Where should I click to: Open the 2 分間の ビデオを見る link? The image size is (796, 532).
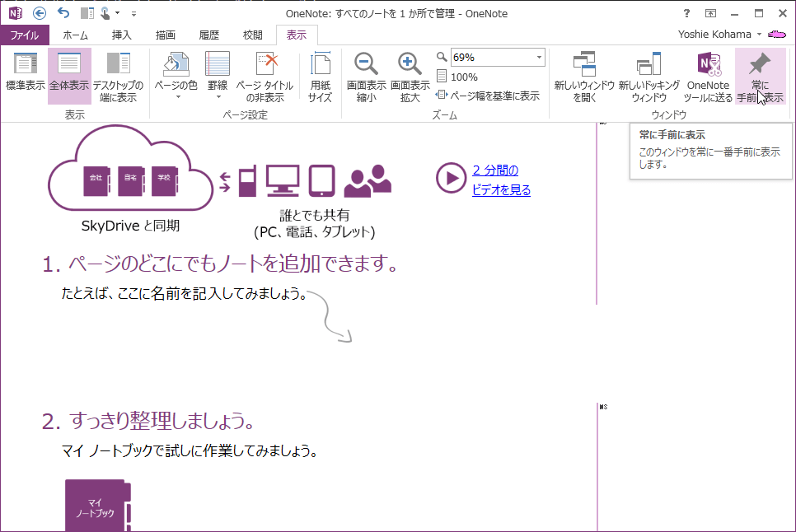501,180
